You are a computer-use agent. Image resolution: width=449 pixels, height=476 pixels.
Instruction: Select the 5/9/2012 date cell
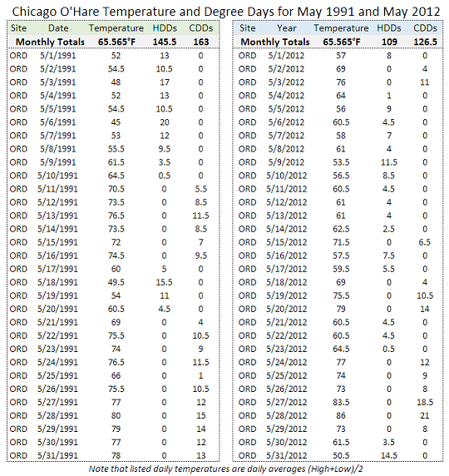(x=286, y=162)
